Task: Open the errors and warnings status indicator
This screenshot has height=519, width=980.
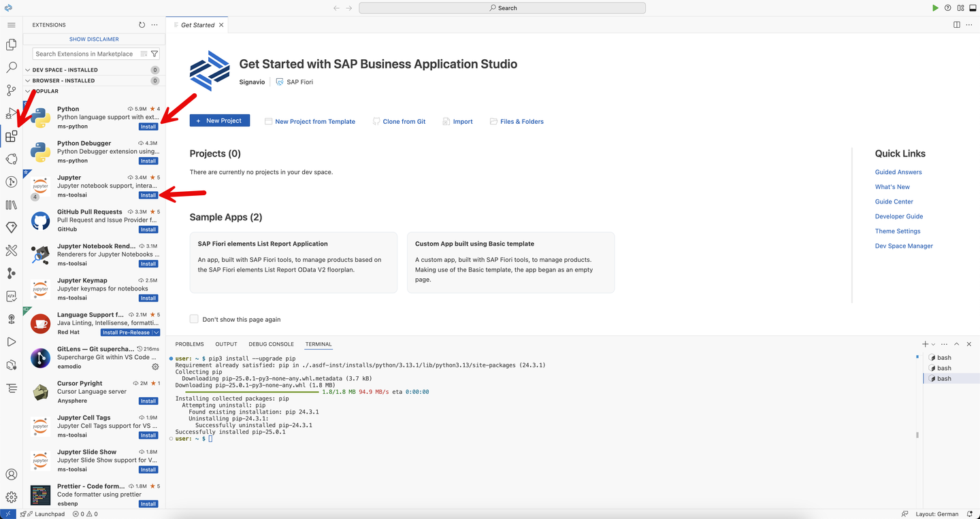Action: coord(85,514)
